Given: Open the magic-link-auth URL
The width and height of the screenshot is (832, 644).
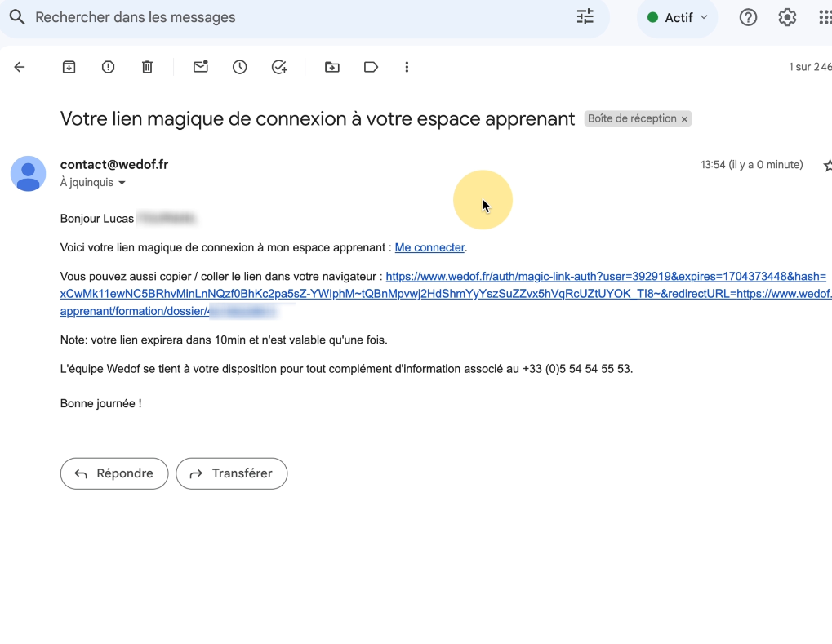Looking at the screenshot, I should [x=605, y=277].
